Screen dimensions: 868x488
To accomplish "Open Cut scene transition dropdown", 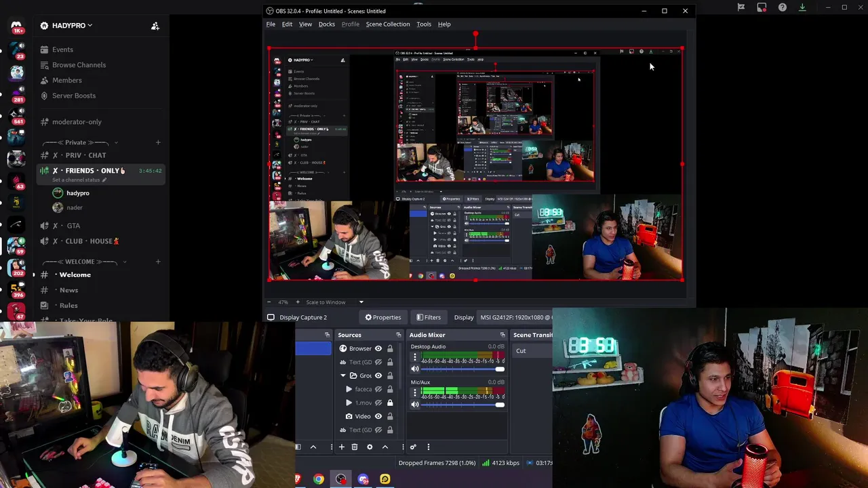I will click(532, 351).
